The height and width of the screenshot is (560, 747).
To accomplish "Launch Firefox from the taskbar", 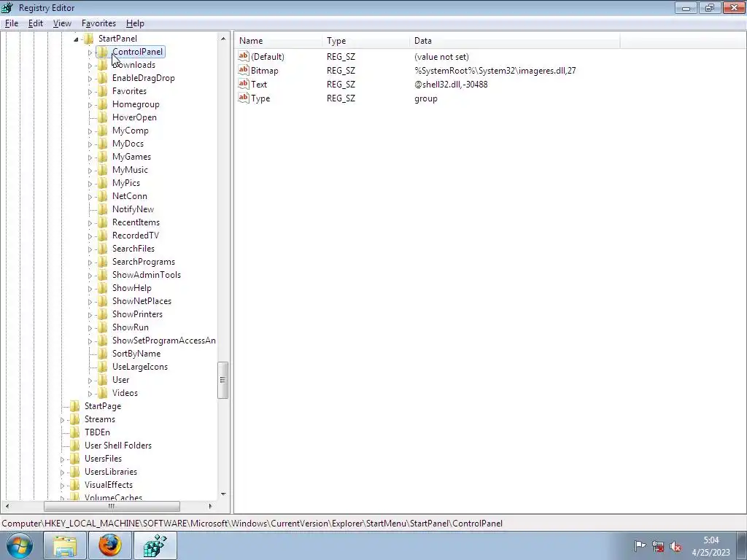I will (109, 545).
